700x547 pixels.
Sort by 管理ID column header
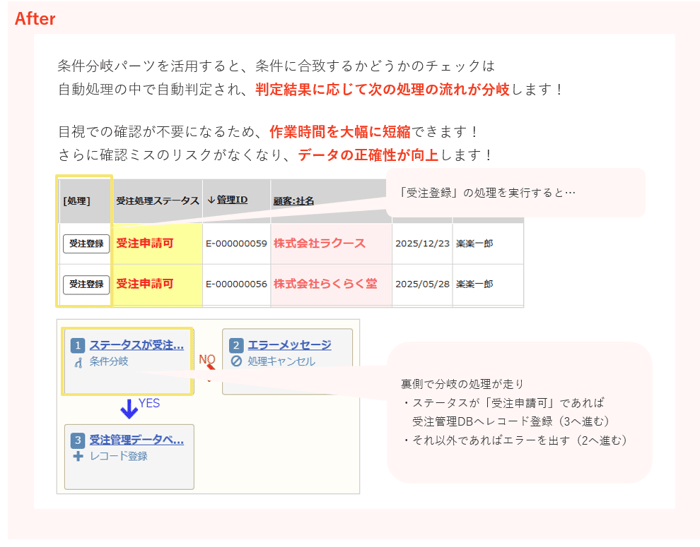(x=232, y=200)
